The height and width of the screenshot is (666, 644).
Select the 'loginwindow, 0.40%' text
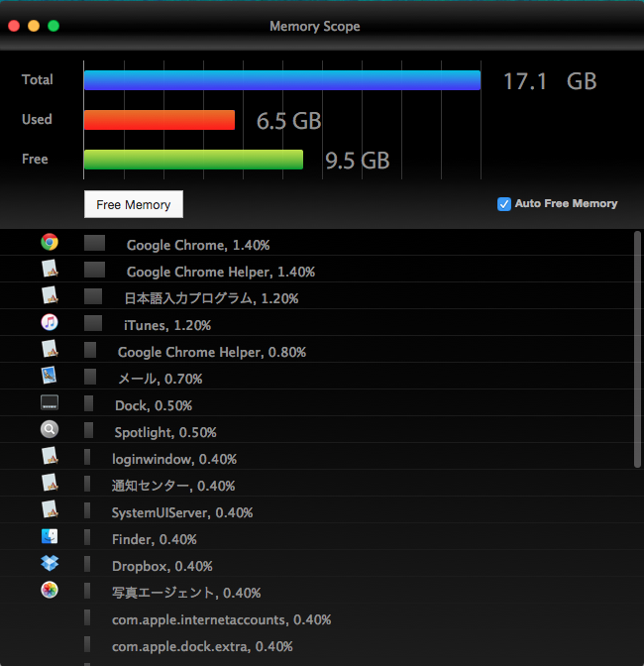point(174,459)
